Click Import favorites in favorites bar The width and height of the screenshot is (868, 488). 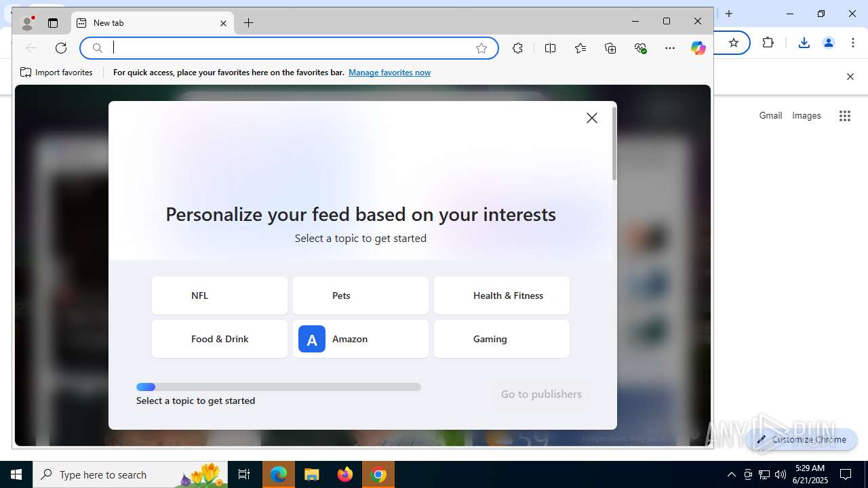point(57,72)
